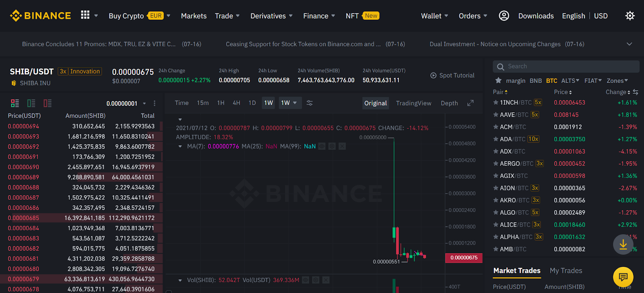Sort the market list by Price
The height and width of the screenshot is (293, 644).
click(563, 92)
